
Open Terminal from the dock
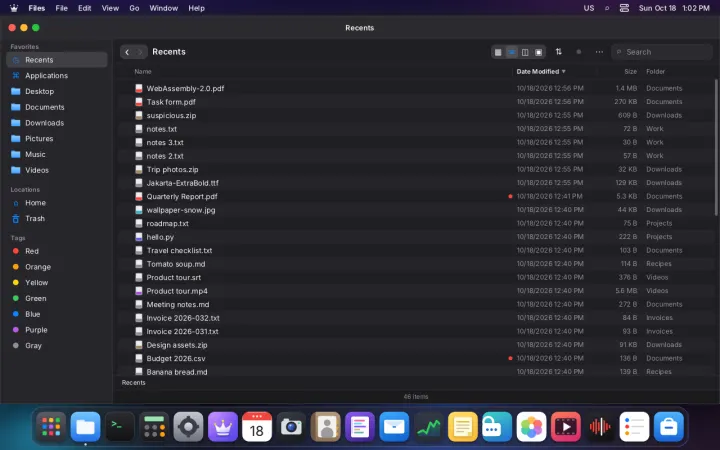click(x=120, y=427)
